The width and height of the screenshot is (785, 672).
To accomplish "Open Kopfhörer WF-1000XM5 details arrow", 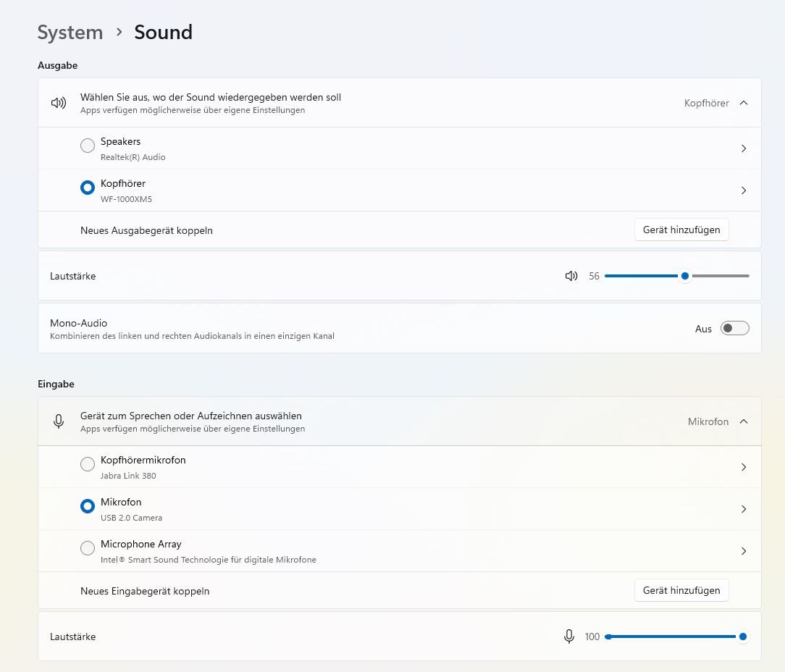I will (x=744, y=190).
